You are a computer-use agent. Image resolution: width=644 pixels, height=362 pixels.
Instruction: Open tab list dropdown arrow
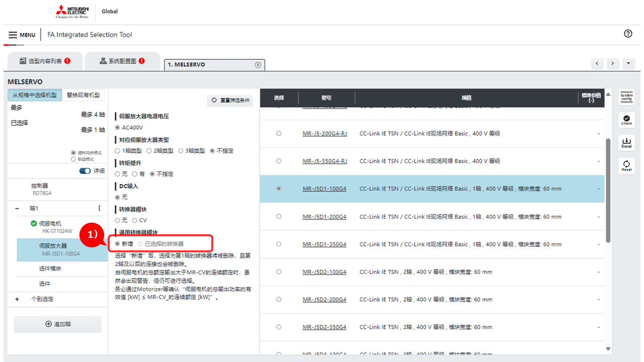[x=628, y=64]
